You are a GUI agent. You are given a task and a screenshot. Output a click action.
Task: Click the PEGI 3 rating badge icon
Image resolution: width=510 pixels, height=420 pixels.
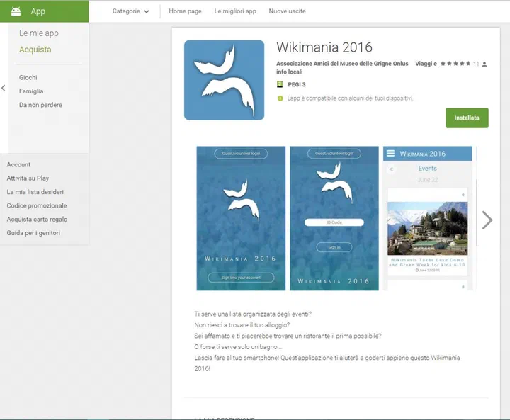pyautogui.click(x=279, y=84)
